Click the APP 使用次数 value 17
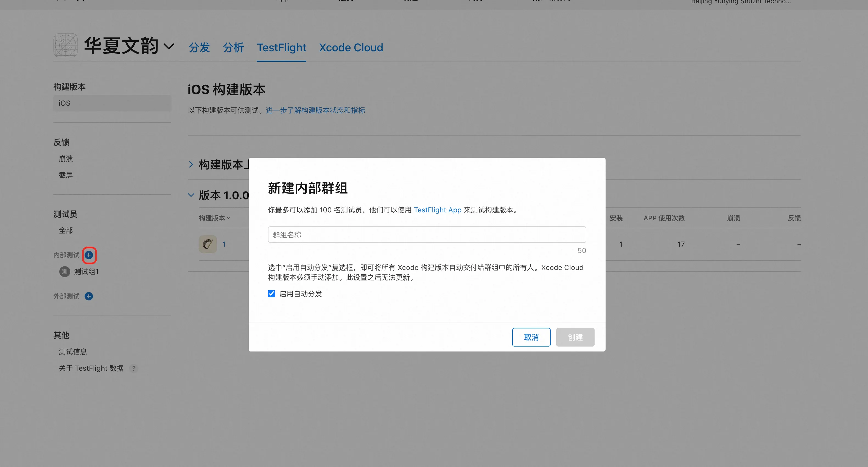The height and width of the screenshot is (467, 868). click(681, 244)
